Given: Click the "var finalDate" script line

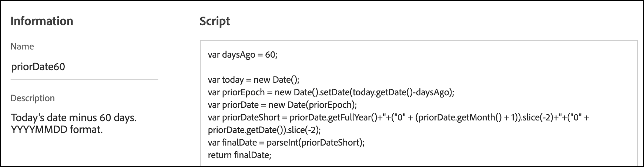Looking at the screenshot, I should pos(286,143).
